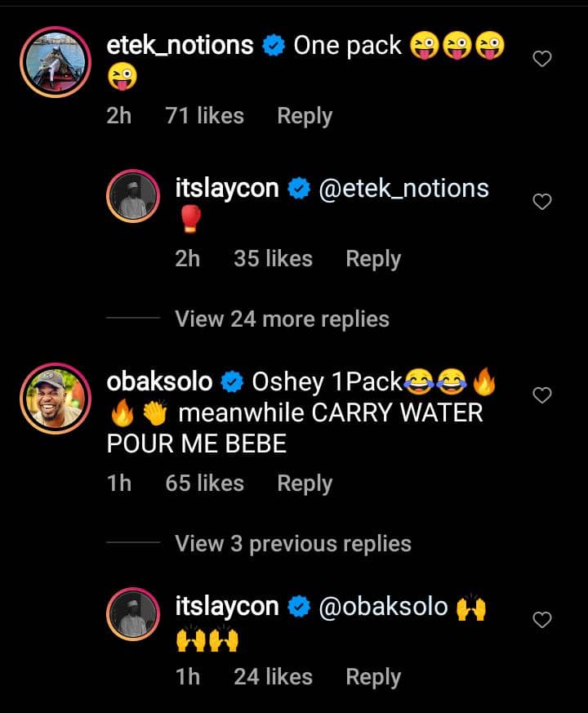This screenshot has height=713, width=588.
Task: Tap the etek_notions username
Action: click(180, 46)
